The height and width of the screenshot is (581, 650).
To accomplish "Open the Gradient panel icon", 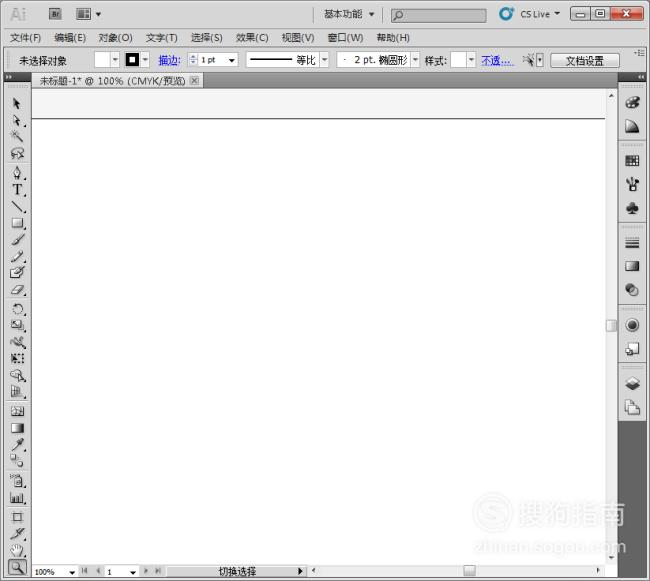I will tap(632, 266).
